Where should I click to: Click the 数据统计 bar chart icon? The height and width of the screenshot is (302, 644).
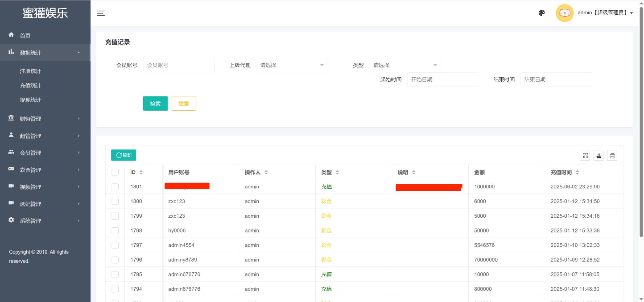pyautogui.click(x=11, y=52)
